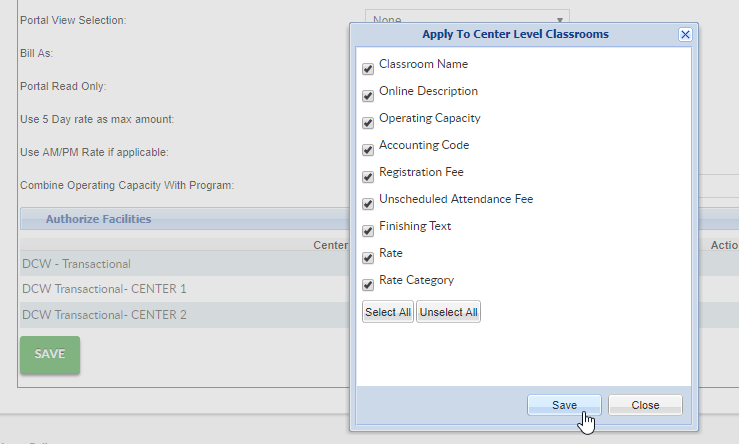Toggle the Rate checkbox
Image resolution: width=739 pixels, height=444 pixels.
tap(368, 258)
